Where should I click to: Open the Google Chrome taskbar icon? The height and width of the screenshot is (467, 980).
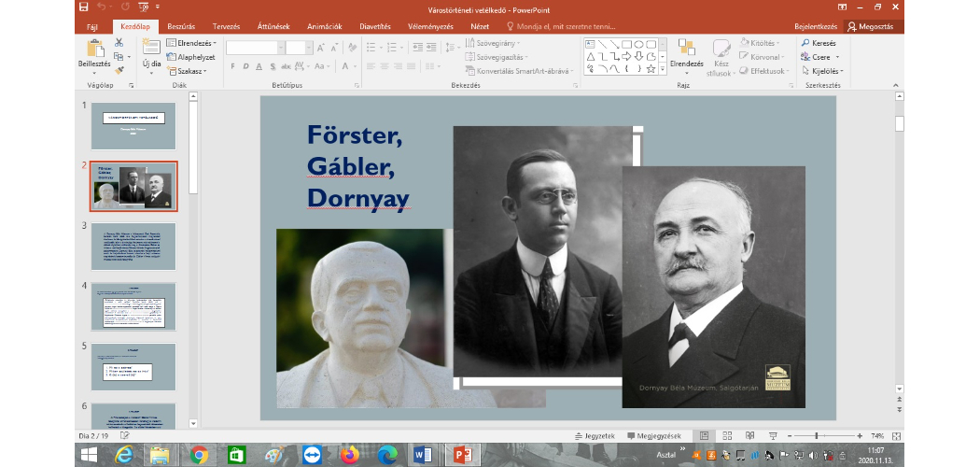click(x=199, y=455)
